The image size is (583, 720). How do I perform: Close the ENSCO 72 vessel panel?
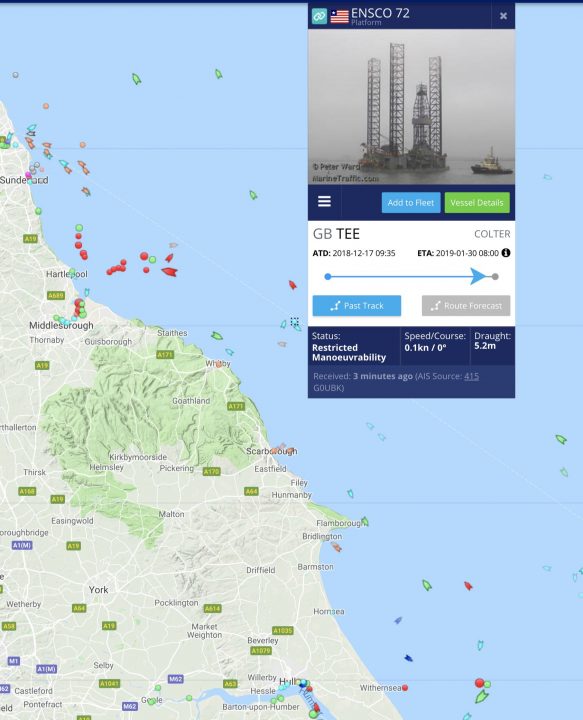[x=503, y=16]
